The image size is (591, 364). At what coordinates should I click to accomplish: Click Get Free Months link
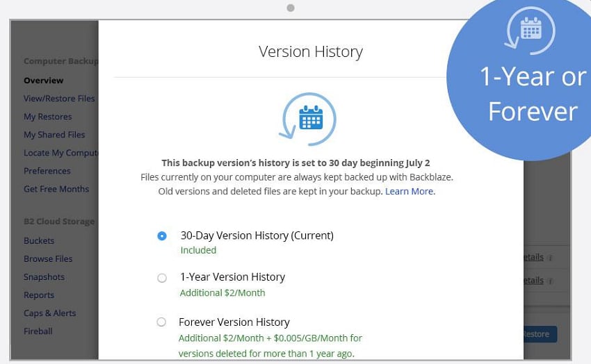tap(56, 189)
